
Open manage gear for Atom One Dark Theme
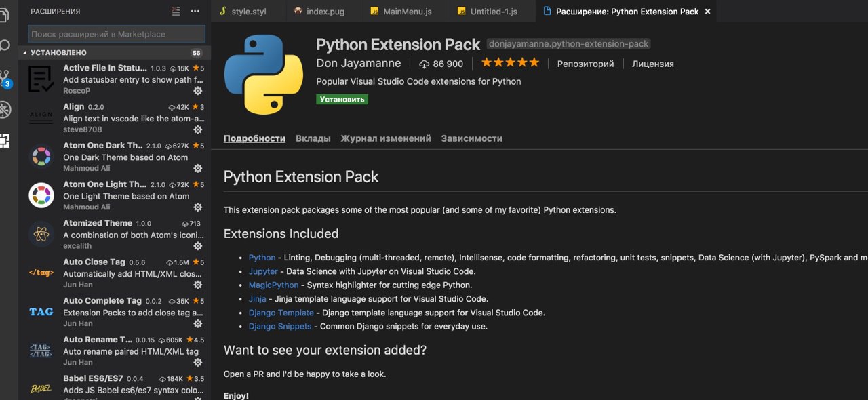click(x=198, y=168)
